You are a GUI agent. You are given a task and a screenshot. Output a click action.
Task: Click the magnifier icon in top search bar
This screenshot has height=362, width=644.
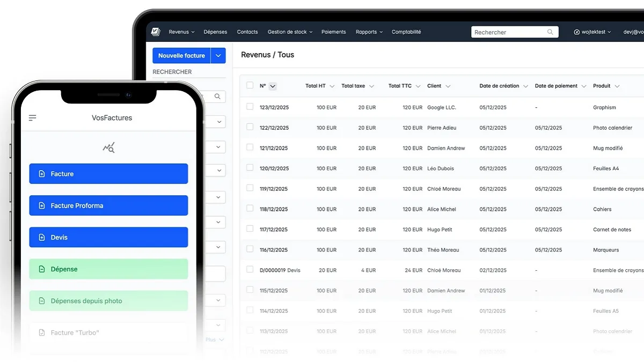tap(550, 32)
